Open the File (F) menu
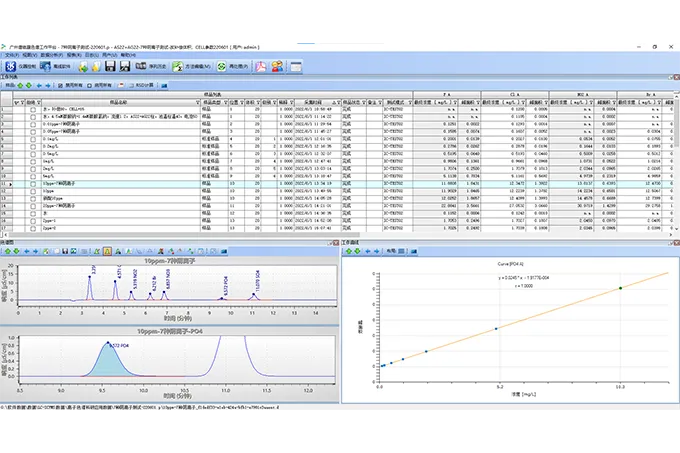 coord(12,55)
